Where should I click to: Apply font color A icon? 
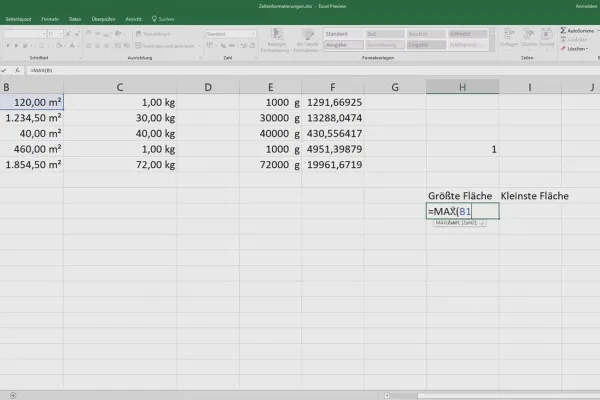(x=72, y=46)
